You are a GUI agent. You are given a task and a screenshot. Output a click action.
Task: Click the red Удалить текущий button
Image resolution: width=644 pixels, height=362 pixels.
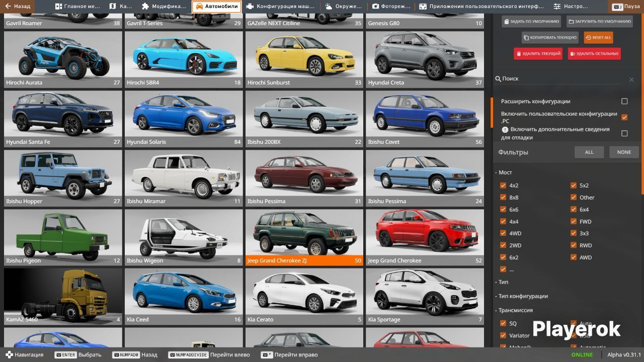tap(538, 53)
